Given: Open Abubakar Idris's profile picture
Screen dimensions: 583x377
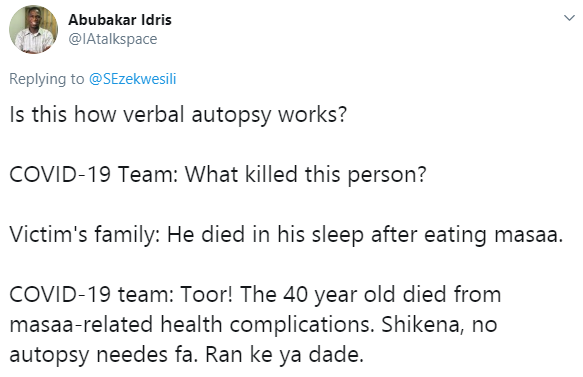Looking at the screenshot, I should point(33,29).
